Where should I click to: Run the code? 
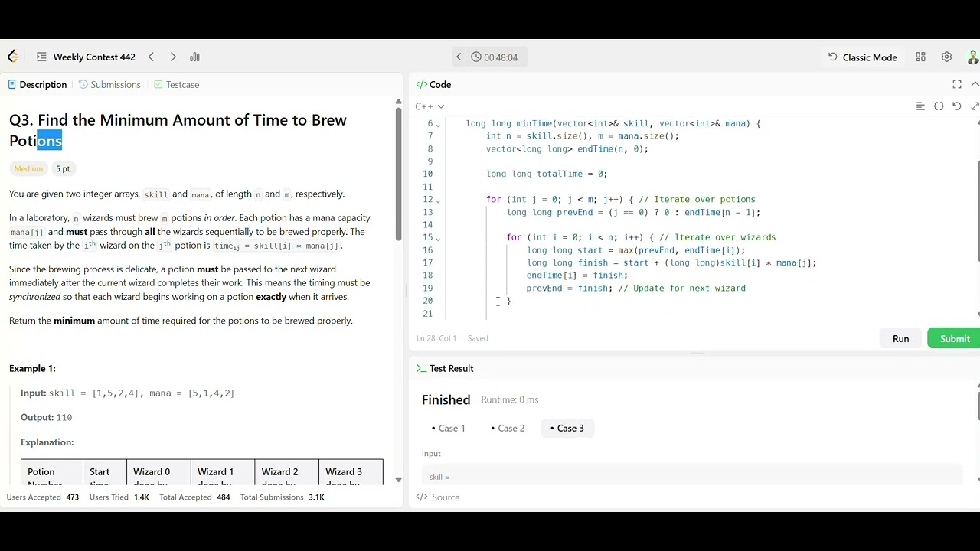pyautogui.click(x=900, y=338)
